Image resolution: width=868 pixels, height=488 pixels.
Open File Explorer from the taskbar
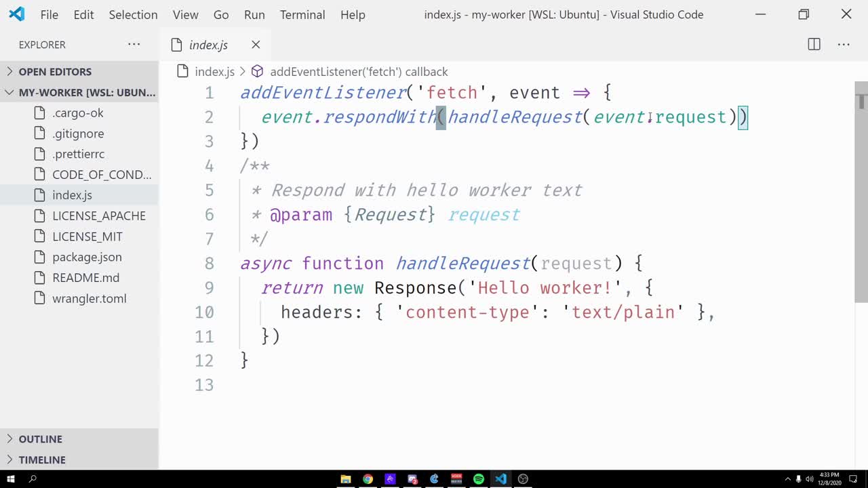[x=345, y=479]
